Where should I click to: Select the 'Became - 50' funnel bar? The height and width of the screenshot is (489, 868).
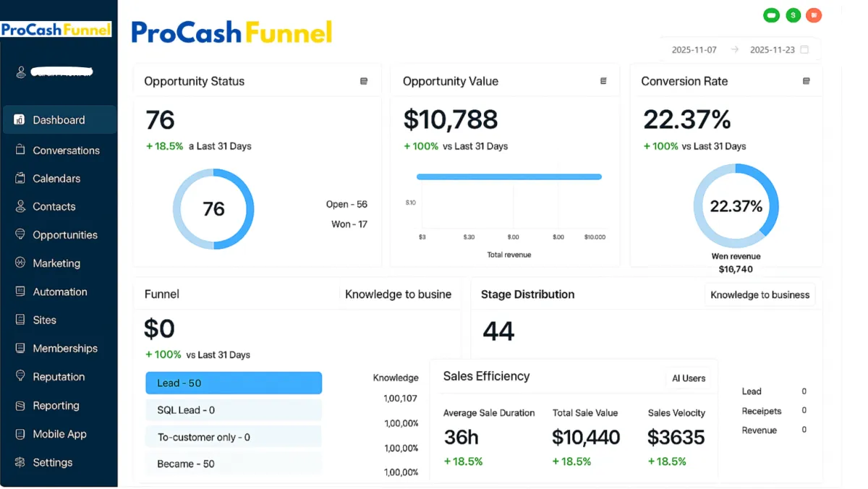(234, 464)
